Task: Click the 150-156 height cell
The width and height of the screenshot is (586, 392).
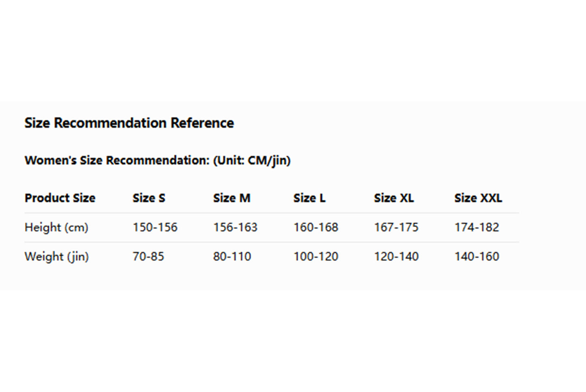Action: click(155, 227)
